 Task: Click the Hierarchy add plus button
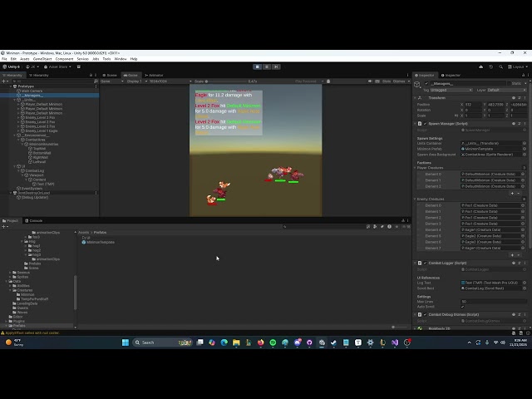pyautogui.click(x=3, y=81)
